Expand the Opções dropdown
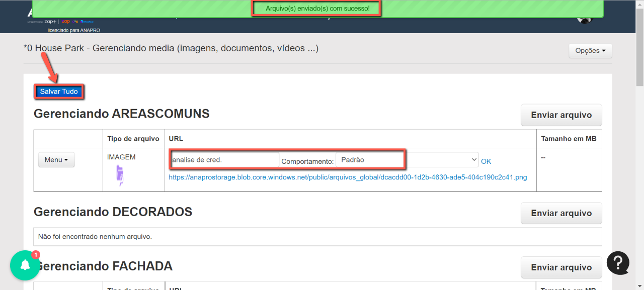The height and width of the screenshot is (290, 644). [x=590, y=51]
